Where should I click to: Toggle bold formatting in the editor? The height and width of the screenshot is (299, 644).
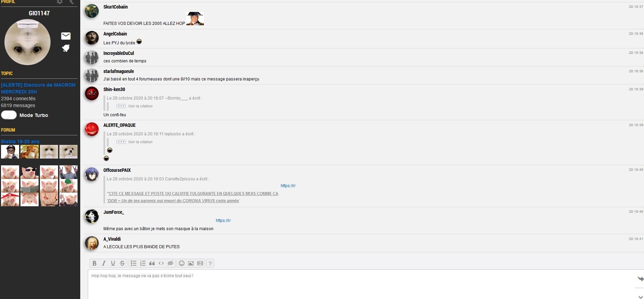click(x=95, y=263)
